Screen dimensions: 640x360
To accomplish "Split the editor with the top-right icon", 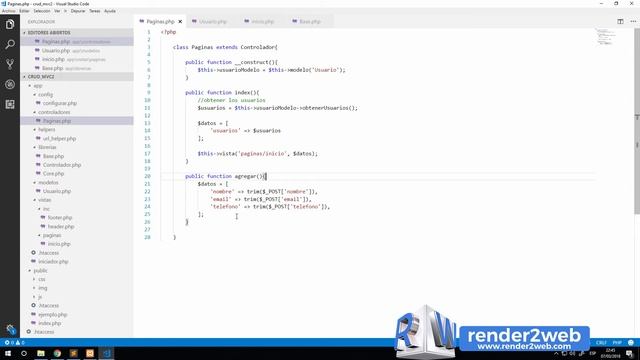I will [x=620, y=21].
